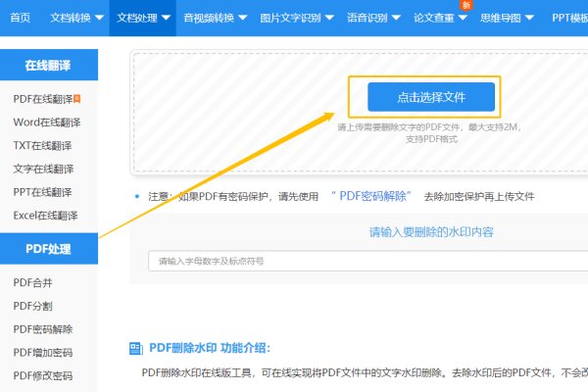Open the 语音识别 menu

(x=367, y=18)
